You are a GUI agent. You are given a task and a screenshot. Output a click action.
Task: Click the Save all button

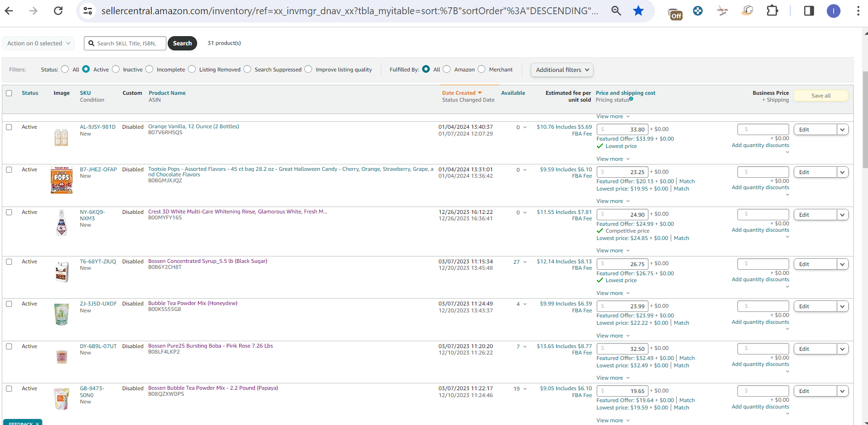point(821,96)
